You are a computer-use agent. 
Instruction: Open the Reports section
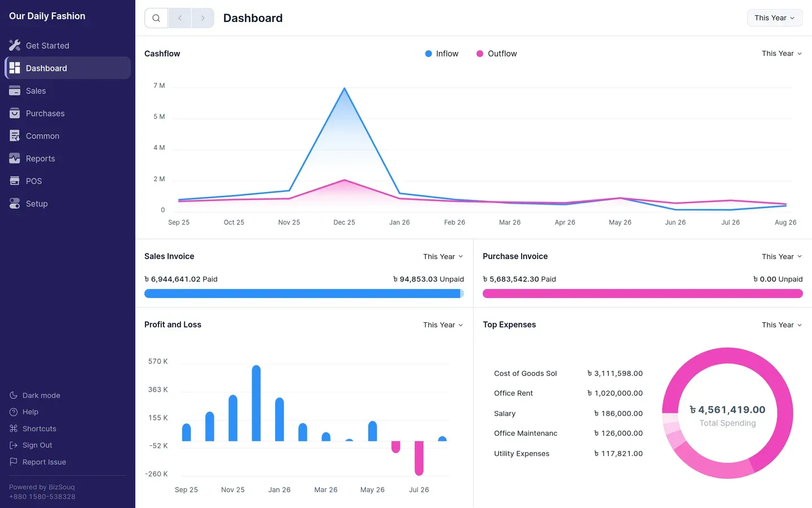pyautogui.click(x=68, y=158)
